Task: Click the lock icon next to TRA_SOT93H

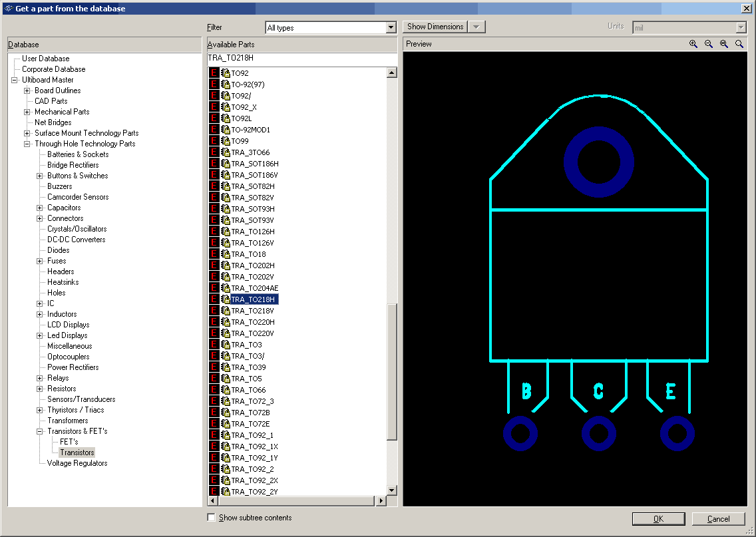Action: click(225, 209)
